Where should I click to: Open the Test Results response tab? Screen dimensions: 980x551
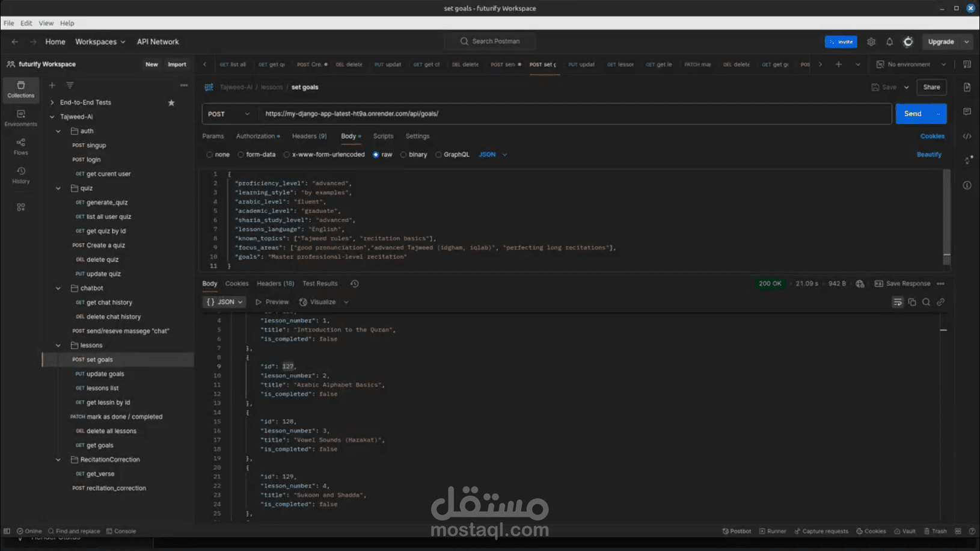coord(320,284)
